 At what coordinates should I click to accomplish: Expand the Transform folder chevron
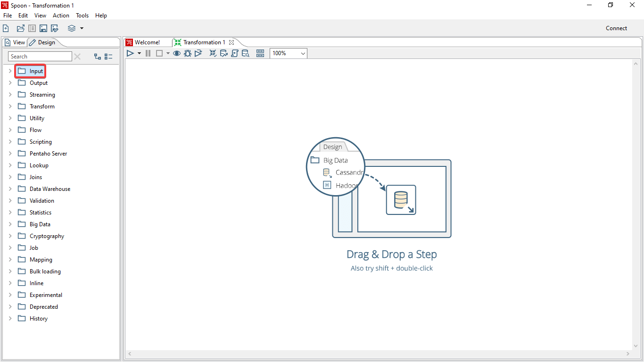(x=10, y=107)
